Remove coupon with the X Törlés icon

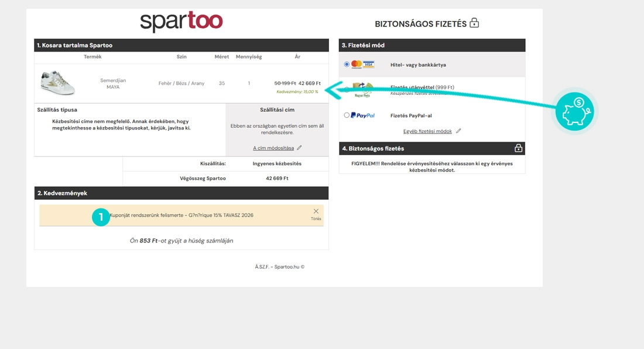(316, 214)
